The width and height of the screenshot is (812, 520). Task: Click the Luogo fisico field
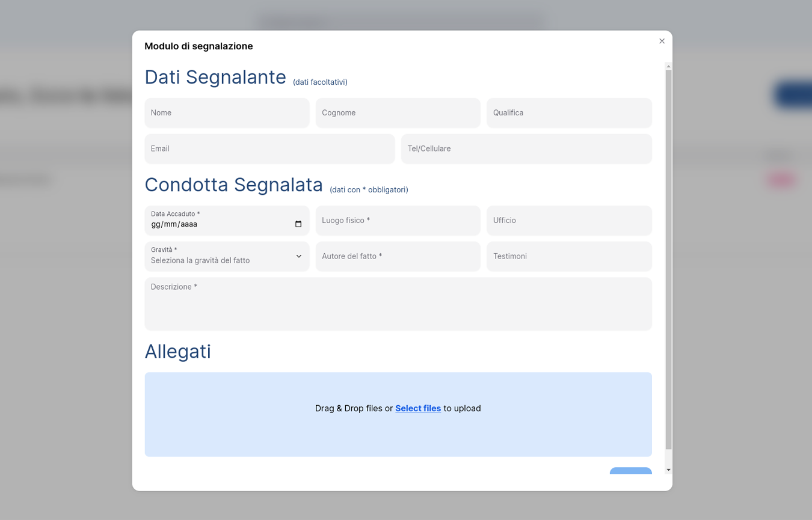tap(398, 221)
